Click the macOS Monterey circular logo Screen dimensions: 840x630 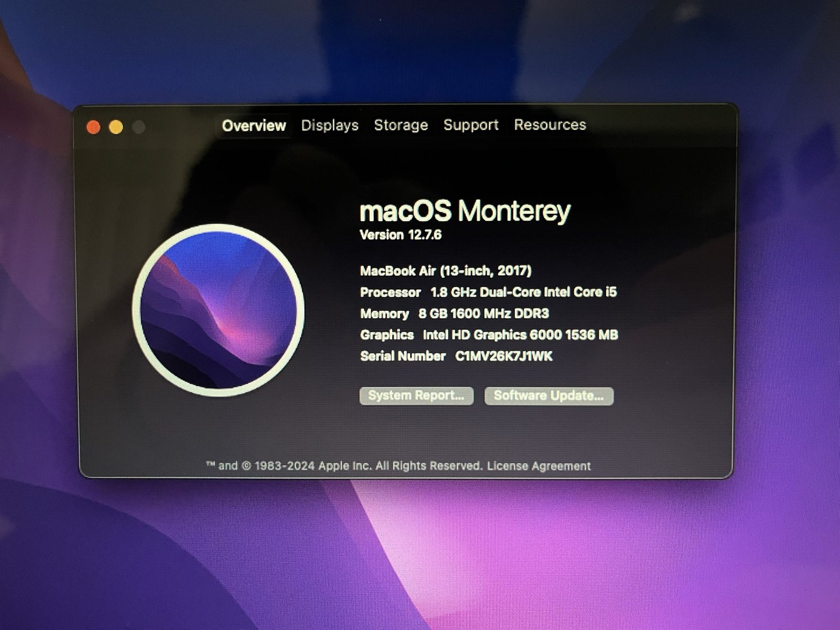click(218, 310)
